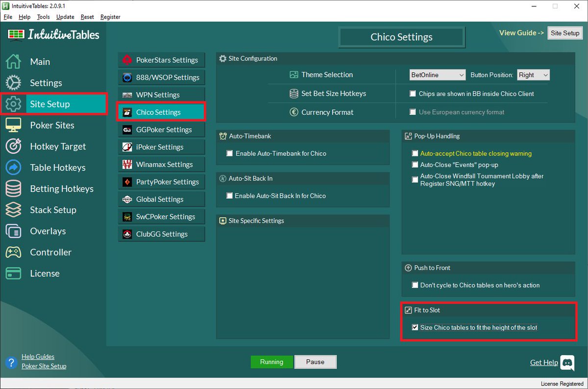Viewport: 588px width, 389px height.
Task: Click the Main home icon
Action: click(x=13, y=61)
